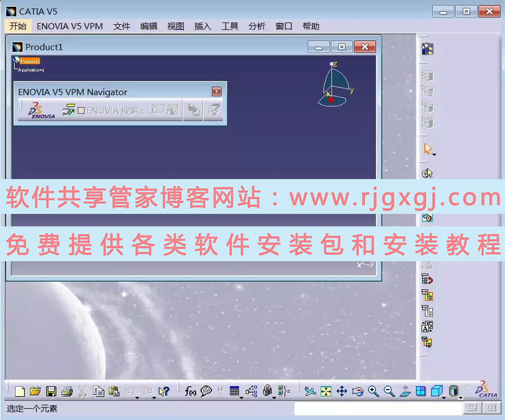Select the Normal View icon
505x420 pixels.
point(405,391)
